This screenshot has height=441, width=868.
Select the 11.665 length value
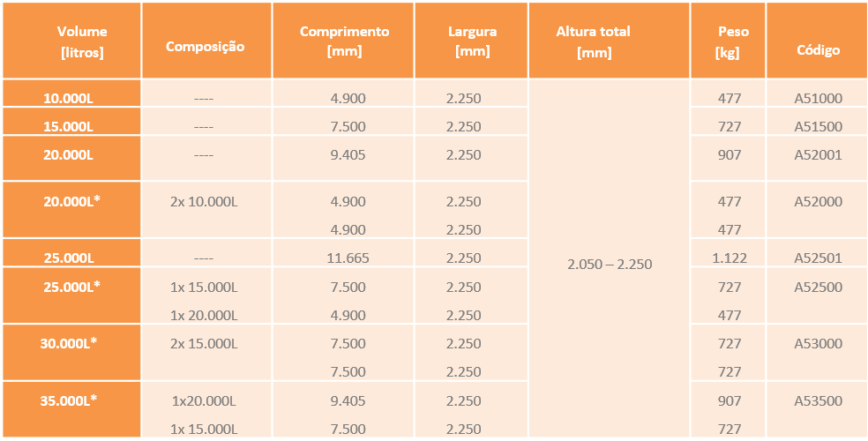[x=348, y=258]
